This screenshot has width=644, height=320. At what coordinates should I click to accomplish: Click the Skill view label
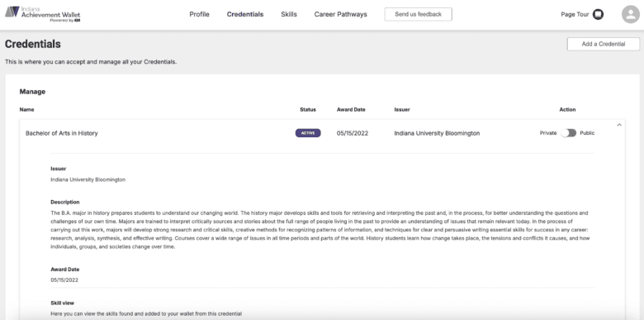click(x=63, y=303)
